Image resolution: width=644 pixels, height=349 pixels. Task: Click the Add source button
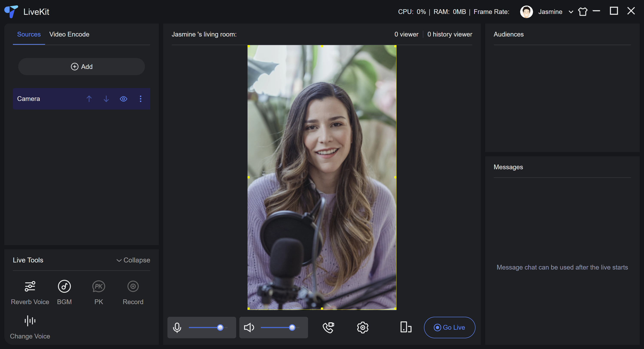[82, 67]
